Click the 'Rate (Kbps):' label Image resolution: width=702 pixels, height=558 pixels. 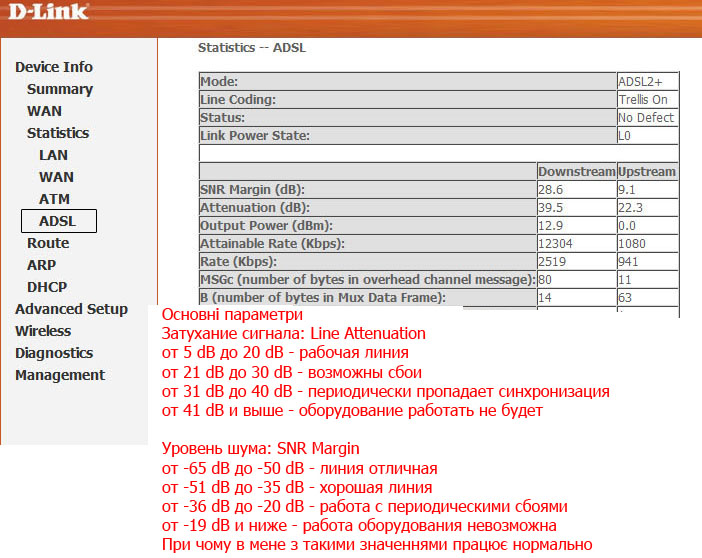pyautogui.click(x=238, y=262)
